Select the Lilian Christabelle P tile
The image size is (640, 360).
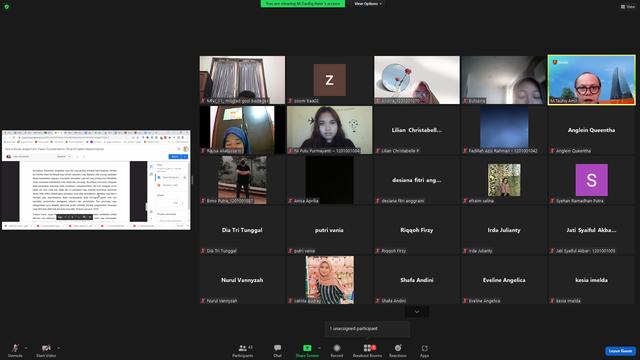[417, 130]
